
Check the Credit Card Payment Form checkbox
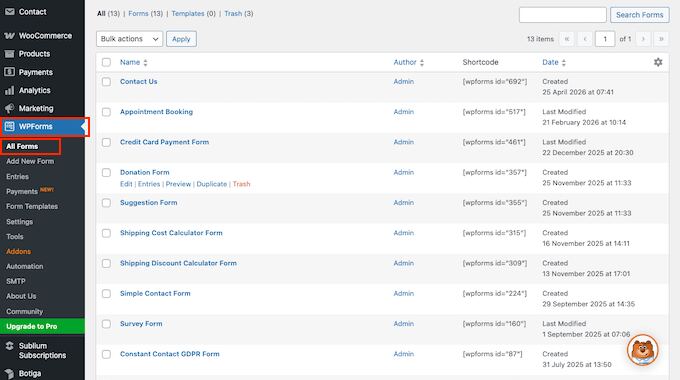coord(106,142)
